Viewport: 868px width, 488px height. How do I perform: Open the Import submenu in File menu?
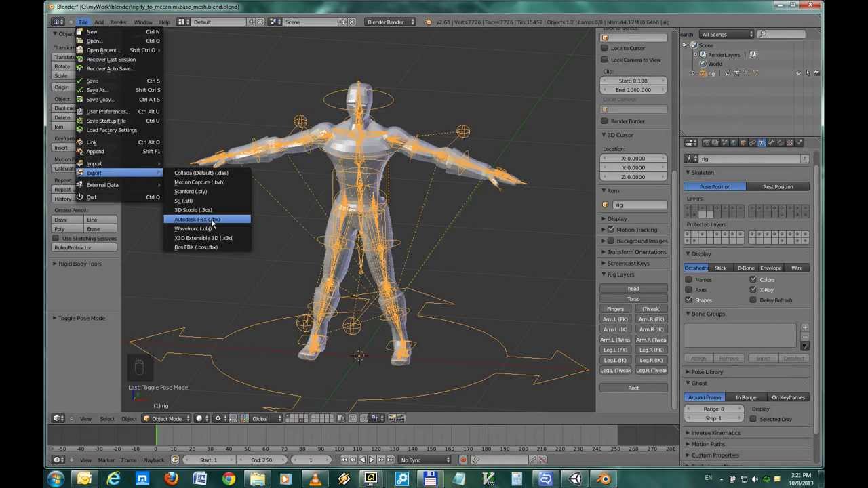click(119, 163)
